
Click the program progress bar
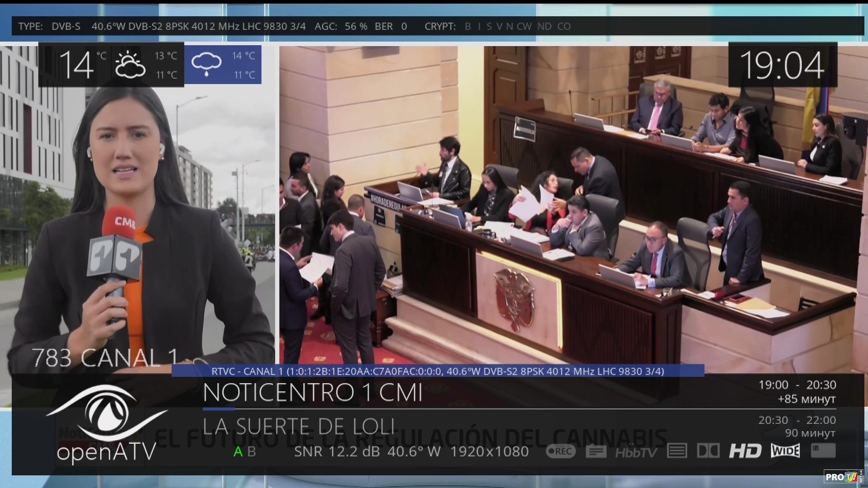519,409
